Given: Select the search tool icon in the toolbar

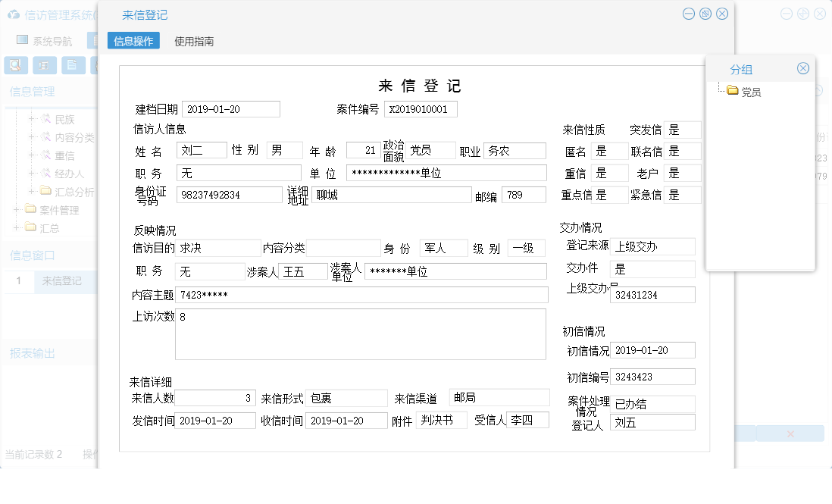Looking at the screenshot, I should (15, 65).
